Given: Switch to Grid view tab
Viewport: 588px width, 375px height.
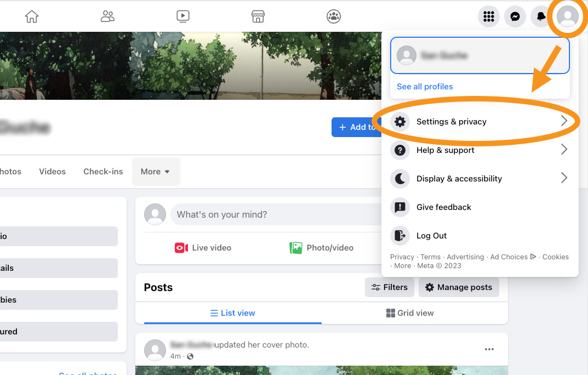Looking at the screenshot, I should (x=410, y=313).
